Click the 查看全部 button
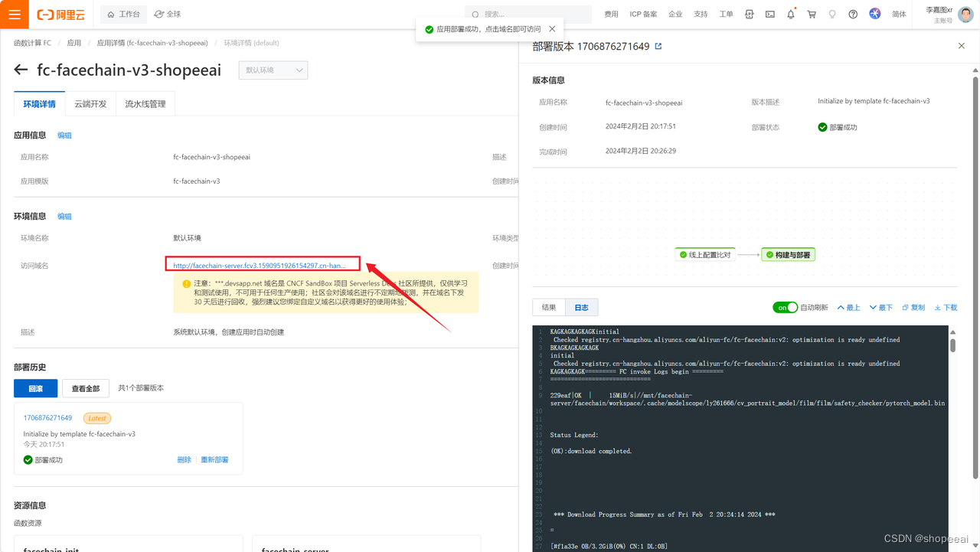Viewport: 980px width, 552px height. coord(86,389)
